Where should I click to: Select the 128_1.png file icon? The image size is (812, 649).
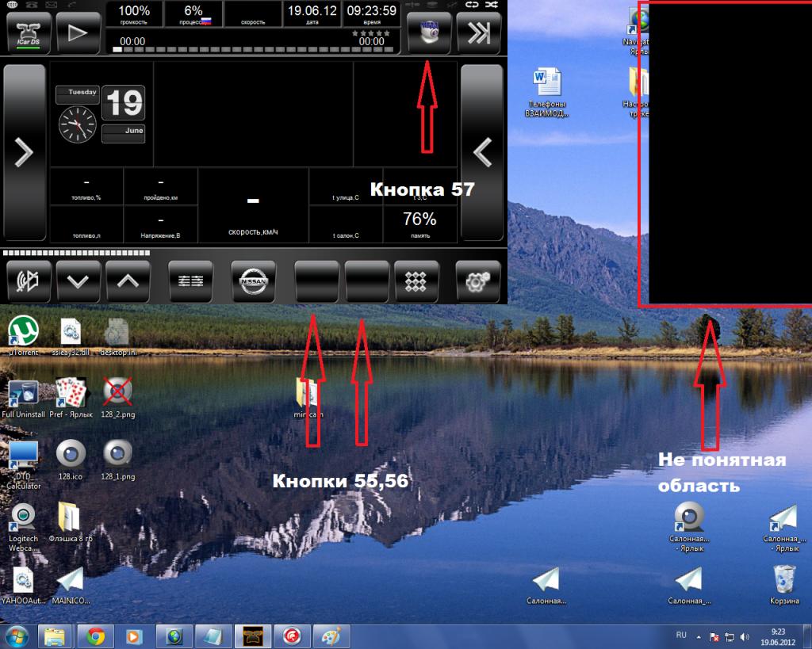[x=117, y=460]
